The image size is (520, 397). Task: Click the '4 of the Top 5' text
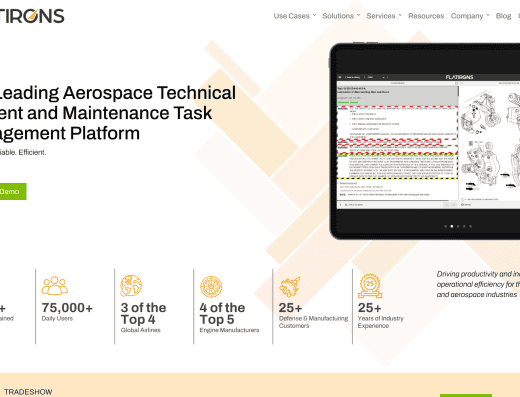222,314
